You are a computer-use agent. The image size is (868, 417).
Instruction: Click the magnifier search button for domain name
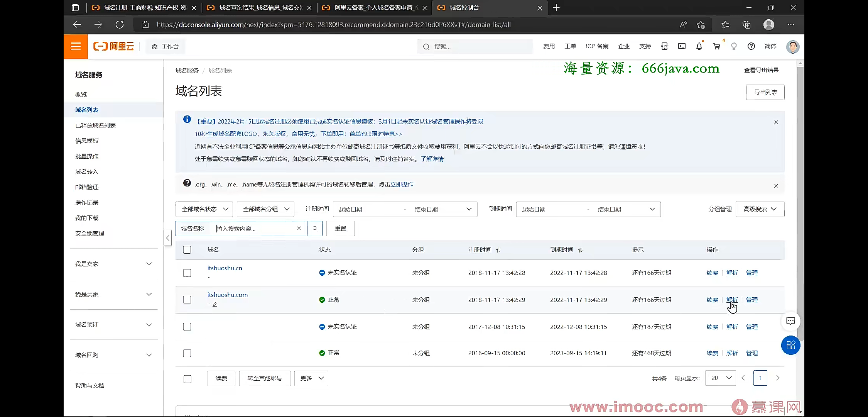315,229
